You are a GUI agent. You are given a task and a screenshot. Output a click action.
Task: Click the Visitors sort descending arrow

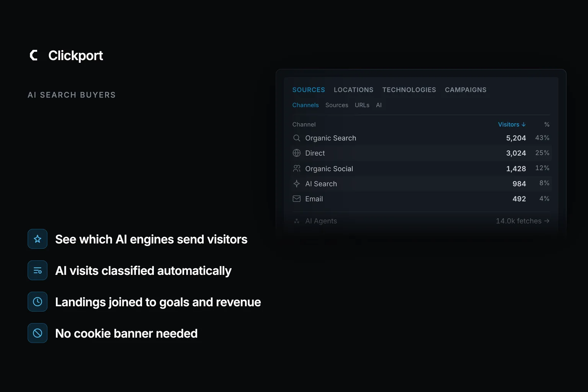click(524, 124)
